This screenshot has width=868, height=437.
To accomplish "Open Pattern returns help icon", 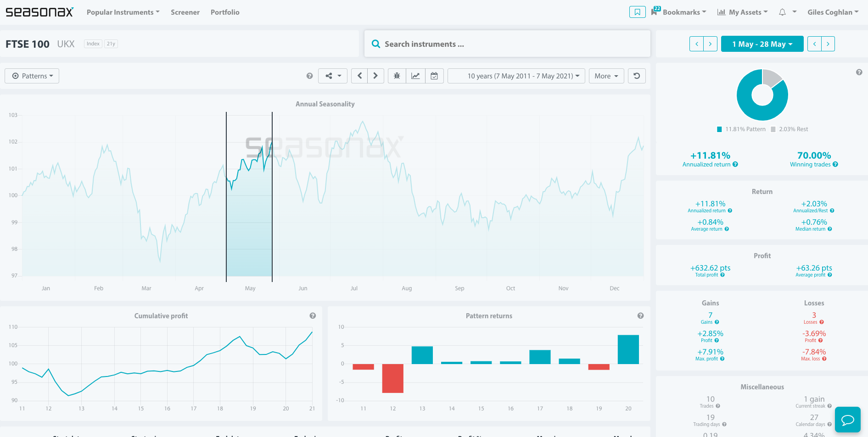I will pos(640,316).
